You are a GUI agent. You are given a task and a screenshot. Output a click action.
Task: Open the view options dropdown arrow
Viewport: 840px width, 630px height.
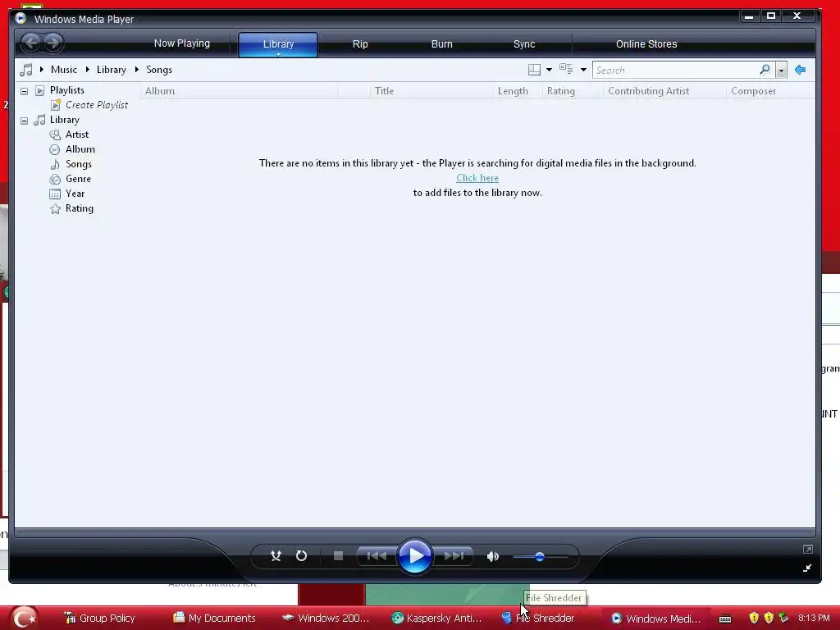[583, 70]
